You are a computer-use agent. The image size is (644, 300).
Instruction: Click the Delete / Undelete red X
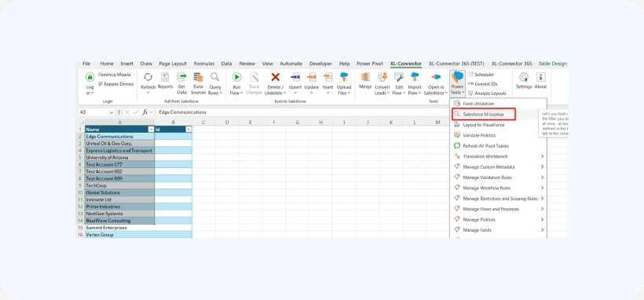(275, 77)
